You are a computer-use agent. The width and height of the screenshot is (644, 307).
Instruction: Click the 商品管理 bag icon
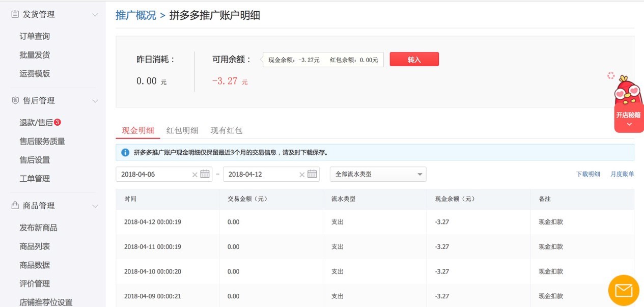pyautogui.click(x=15, y=206)
